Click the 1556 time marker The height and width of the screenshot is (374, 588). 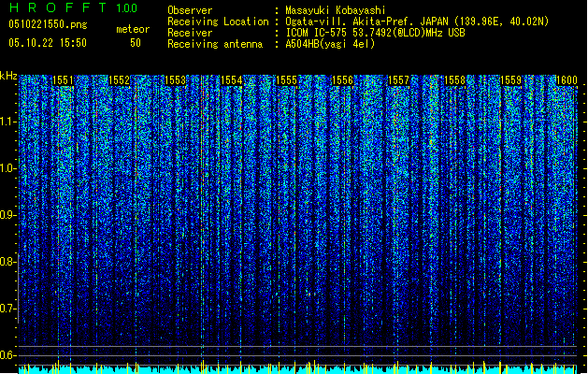coord(342,80)
